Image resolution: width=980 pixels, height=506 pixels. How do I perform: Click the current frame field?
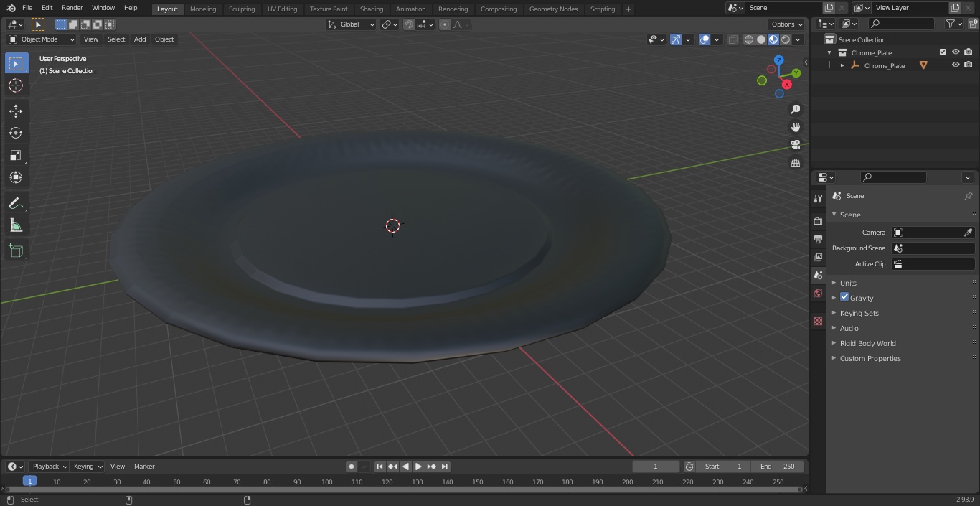pyautogui.click(x=656, y=467)
